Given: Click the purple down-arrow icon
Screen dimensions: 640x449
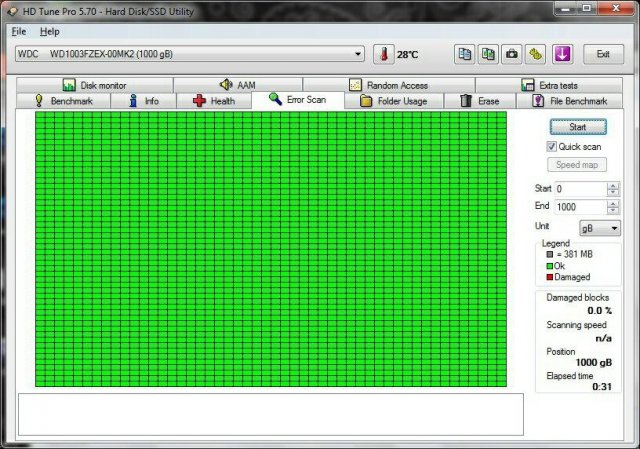Looking at the screenshot, I should (x=561, y=54).
